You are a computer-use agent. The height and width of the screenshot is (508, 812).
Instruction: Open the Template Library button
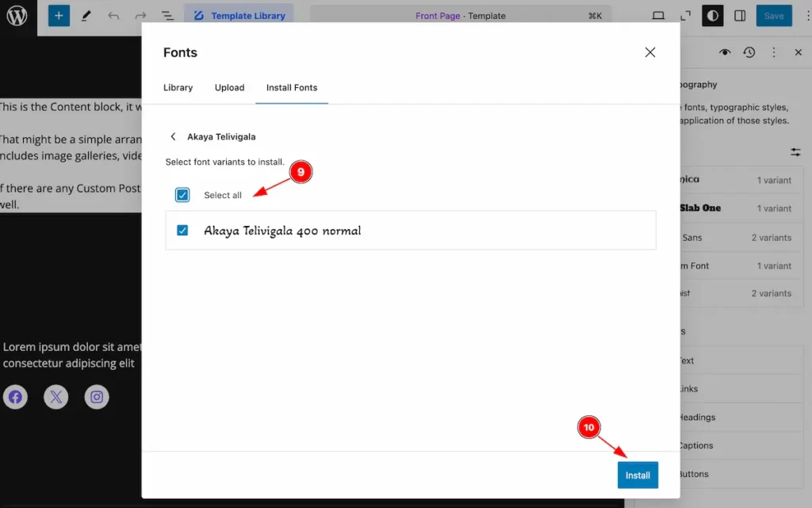[239, 16]
